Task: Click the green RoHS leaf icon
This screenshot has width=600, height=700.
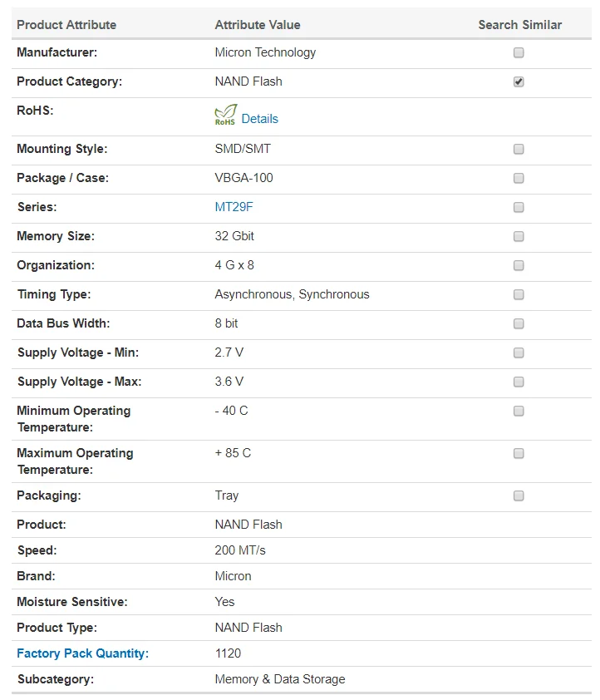Action: click(x=225, y=116)
